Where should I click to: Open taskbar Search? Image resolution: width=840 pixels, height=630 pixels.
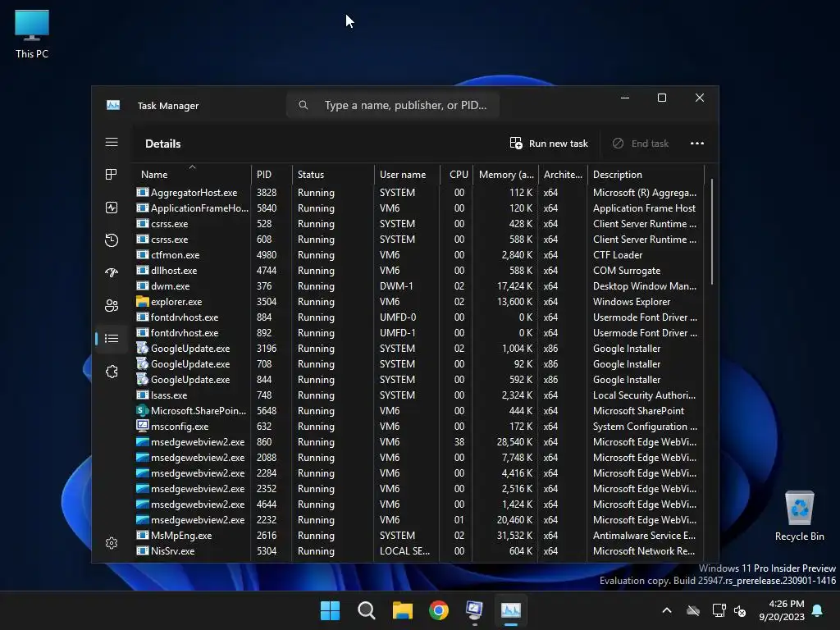pos(367,610)
